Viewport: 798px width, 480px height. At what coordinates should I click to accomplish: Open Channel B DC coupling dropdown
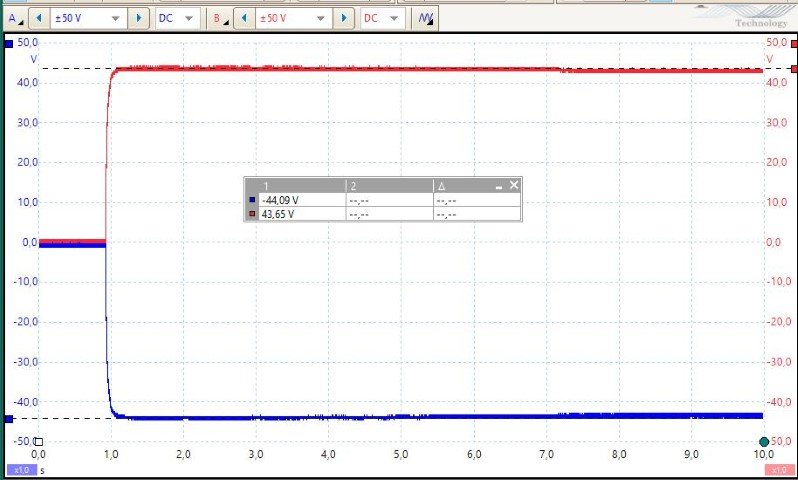click(x=382, y=19)
